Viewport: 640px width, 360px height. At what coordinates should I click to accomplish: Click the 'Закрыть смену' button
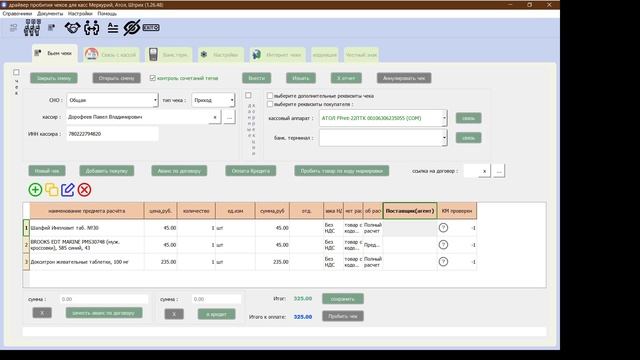(x=54, y=78)
